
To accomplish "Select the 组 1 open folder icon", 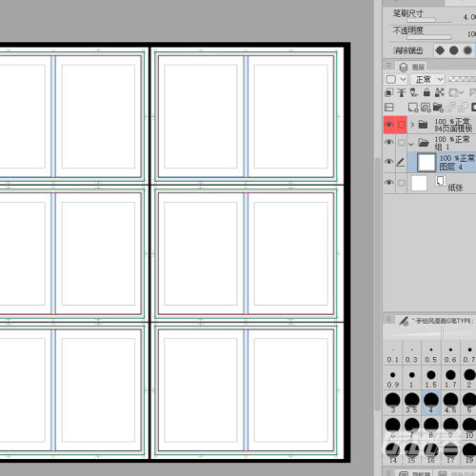I will [424, 143].
